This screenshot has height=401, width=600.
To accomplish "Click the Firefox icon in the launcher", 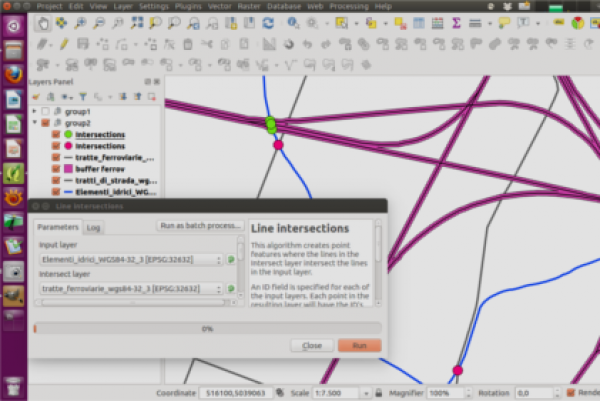I will coord(14,74).
